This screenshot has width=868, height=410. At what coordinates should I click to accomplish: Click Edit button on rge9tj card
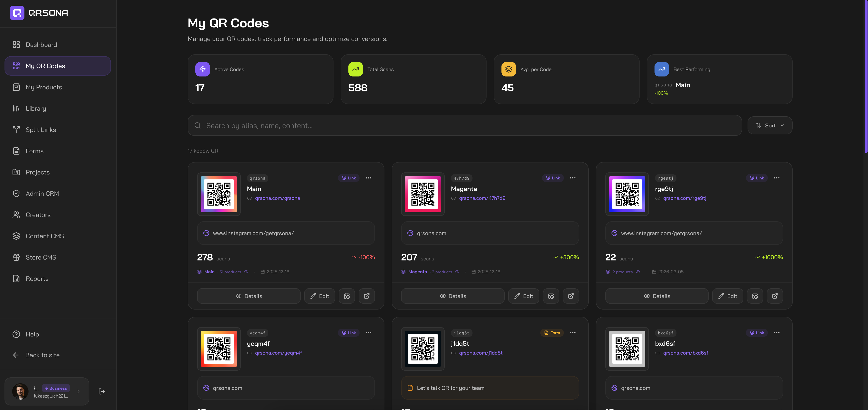coord(727,296)
